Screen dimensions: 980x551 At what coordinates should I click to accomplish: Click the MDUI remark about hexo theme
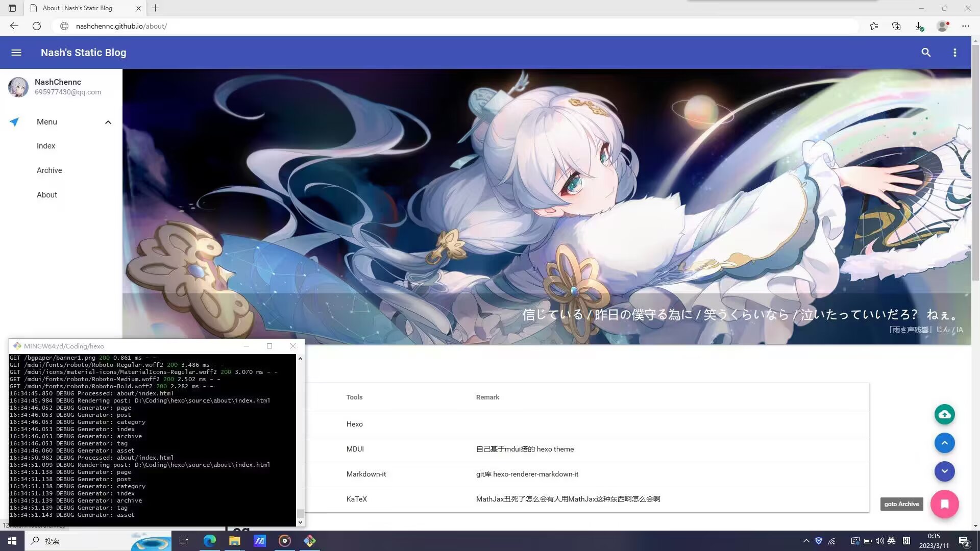[x=525, y=449]
